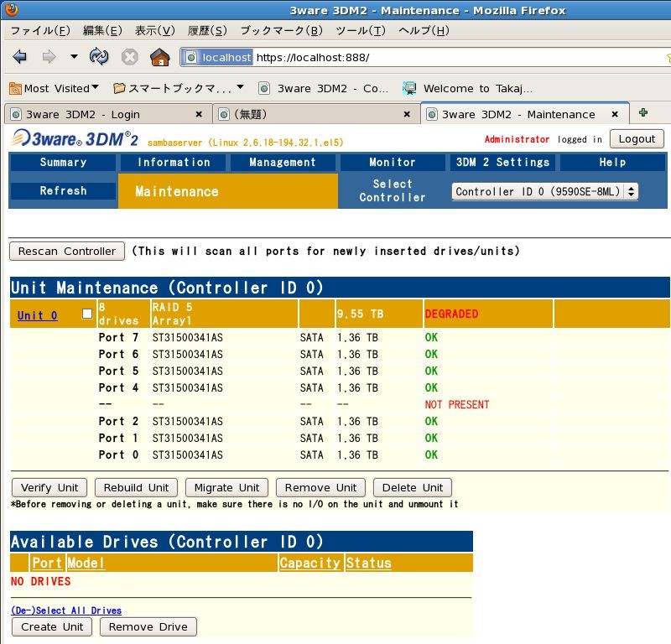Viewport: 671px width, 644px height.
Task: Click the Migrate Unit button
Action: pos(226,488)
